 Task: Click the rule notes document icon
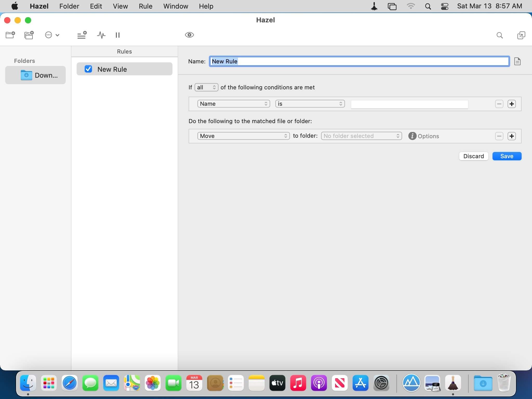click(x=517, y=62)
